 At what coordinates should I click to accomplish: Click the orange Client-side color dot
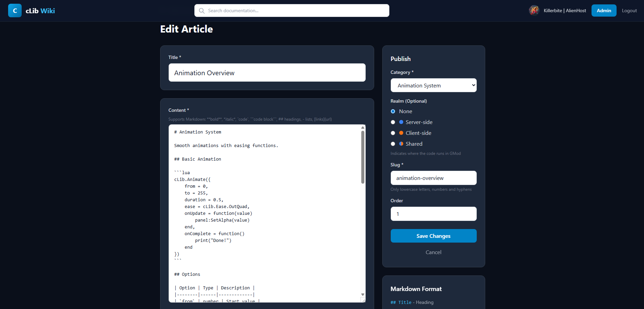coord(401,133)
